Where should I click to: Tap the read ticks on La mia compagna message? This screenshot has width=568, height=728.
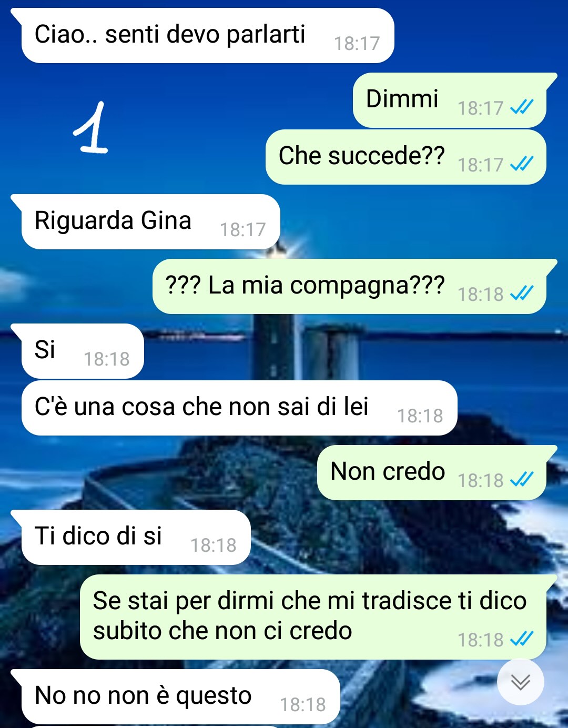pyautogui.click(x=522, y=294)
